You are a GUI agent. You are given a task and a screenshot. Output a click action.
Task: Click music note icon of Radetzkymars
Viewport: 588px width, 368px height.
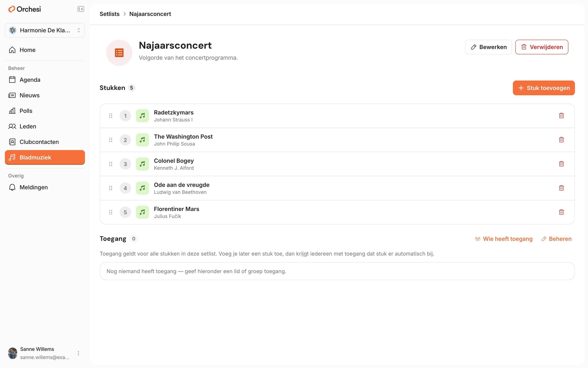tap(142, 116)
